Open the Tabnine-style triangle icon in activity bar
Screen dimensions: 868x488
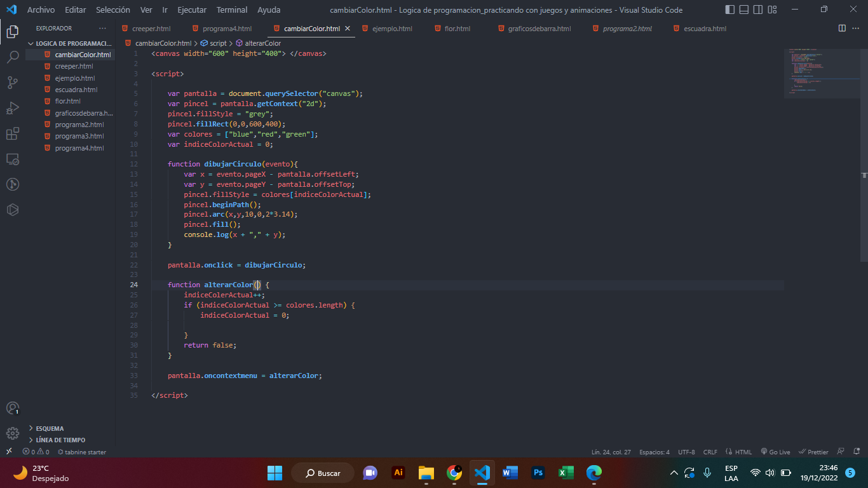tap(13, 210)
